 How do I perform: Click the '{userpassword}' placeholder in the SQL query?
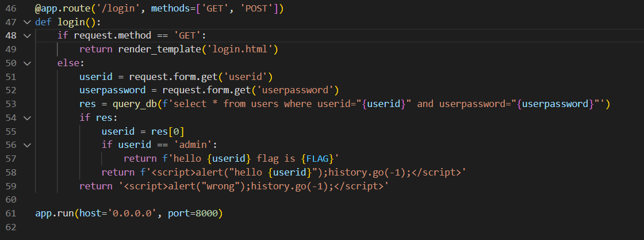click(x=555, y=104)
